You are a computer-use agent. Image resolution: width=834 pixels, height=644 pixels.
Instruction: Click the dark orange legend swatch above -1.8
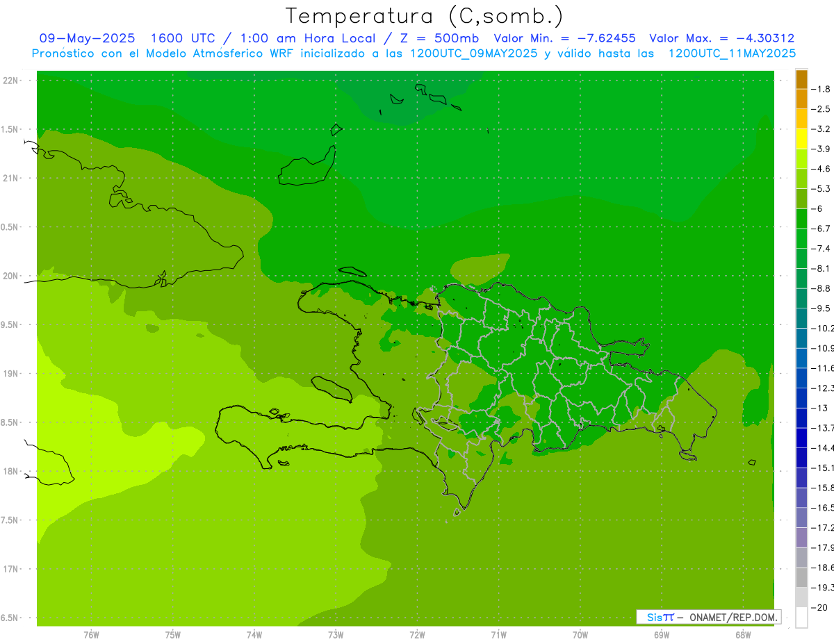[x=801, y=79]
